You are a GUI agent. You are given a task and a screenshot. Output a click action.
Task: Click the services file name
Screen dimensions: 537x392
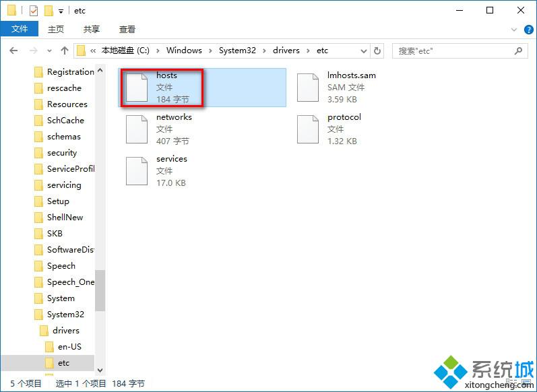pyautogui.click(x=172, y=159)
